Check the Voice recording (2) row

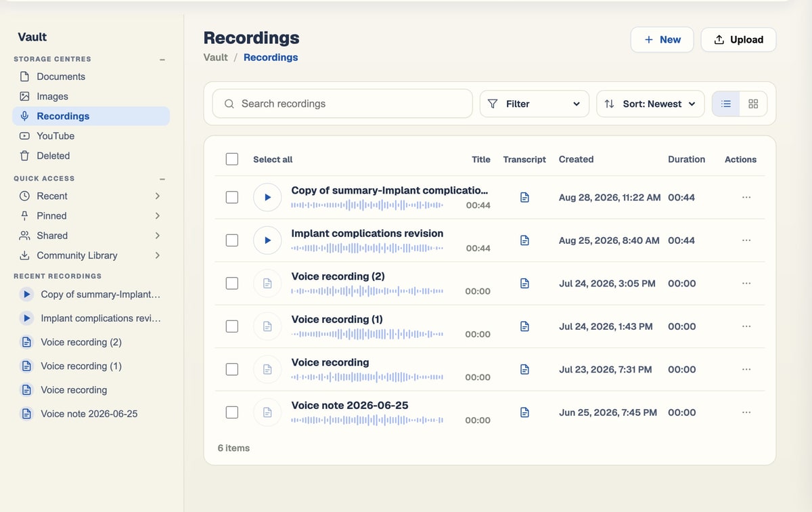[x=232, y=283]
